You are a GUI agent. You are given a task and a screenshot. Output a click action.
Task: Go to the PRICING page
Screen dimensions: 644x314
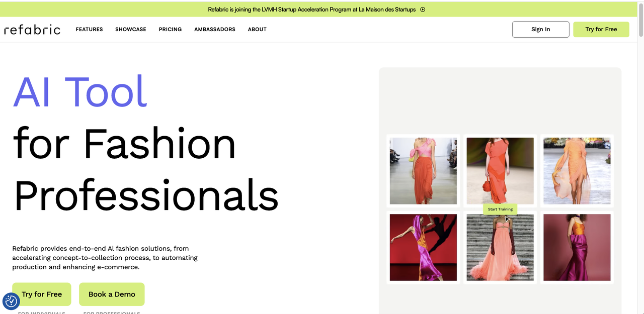tap(170, 29)
